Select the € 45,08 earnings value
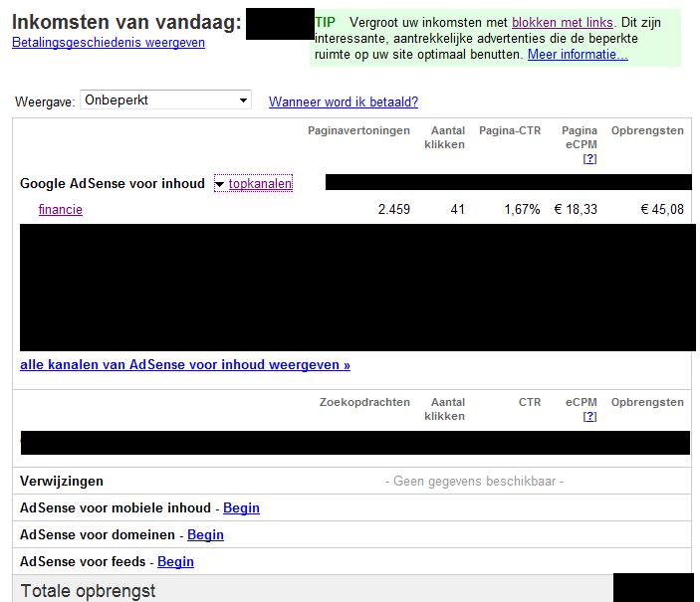The width and height of the screenshot is (700, 602). pos(662,209)
